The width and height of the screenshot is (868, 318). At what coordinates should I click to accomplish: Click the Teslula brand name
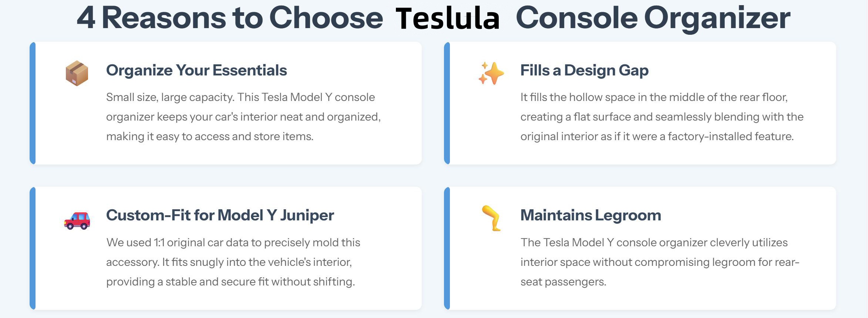[x=448, y=18]
